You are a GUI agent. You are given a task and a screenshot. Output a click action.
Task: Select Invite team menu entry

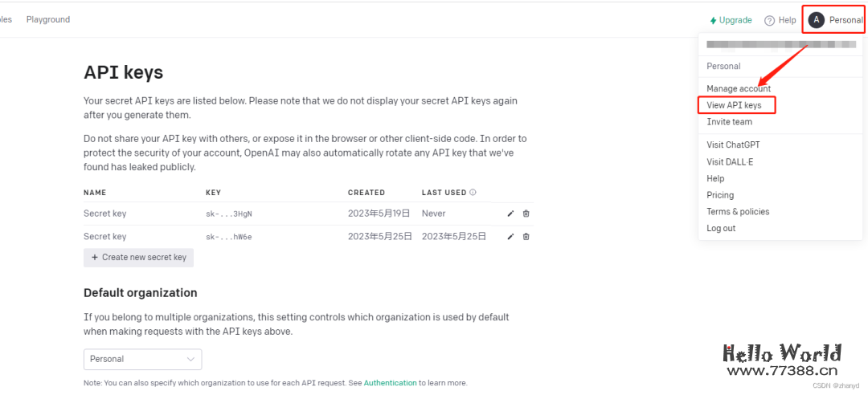tap(729, 122)
